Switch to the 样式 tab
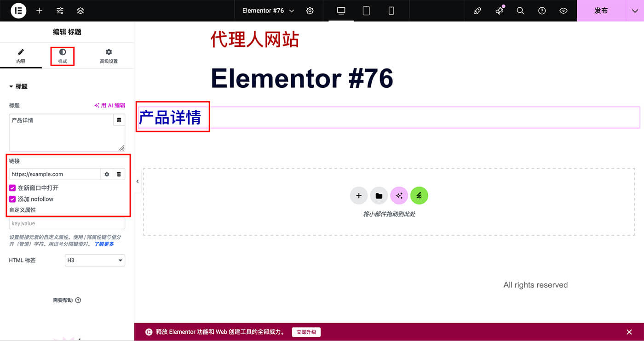Screen dimensions: 644x341 [x=63, y=57]
